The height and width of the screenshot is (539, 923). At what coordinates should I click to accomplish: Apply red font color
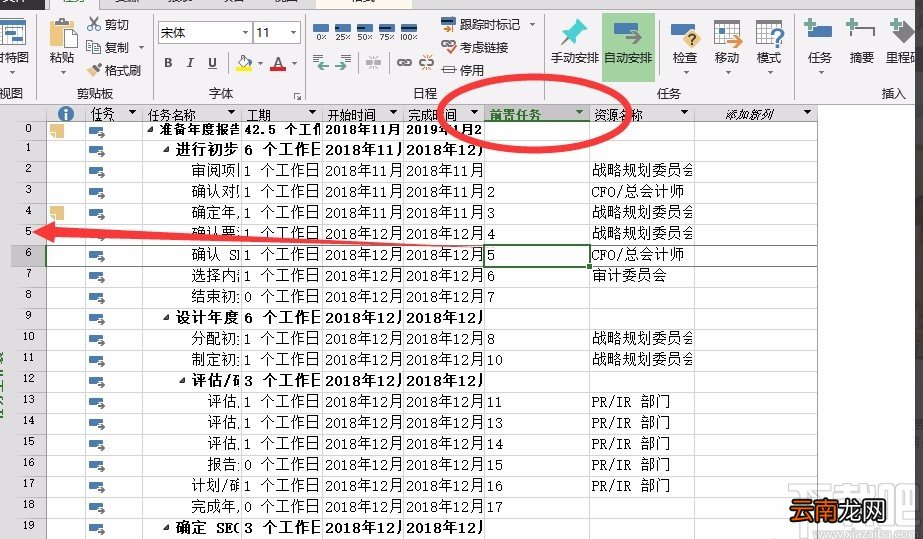(x=278, y=63)
